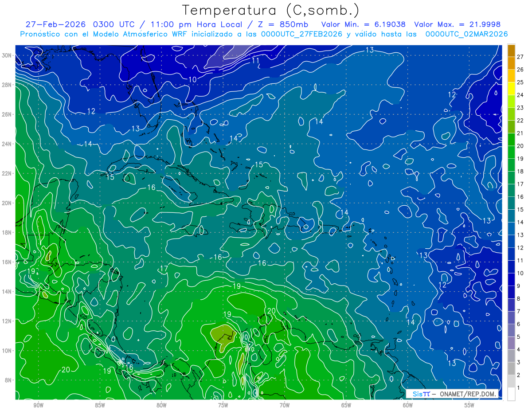Click the 16N latitude axis label
Viewport: 532px width, 411px height.
tap(8, 262)
